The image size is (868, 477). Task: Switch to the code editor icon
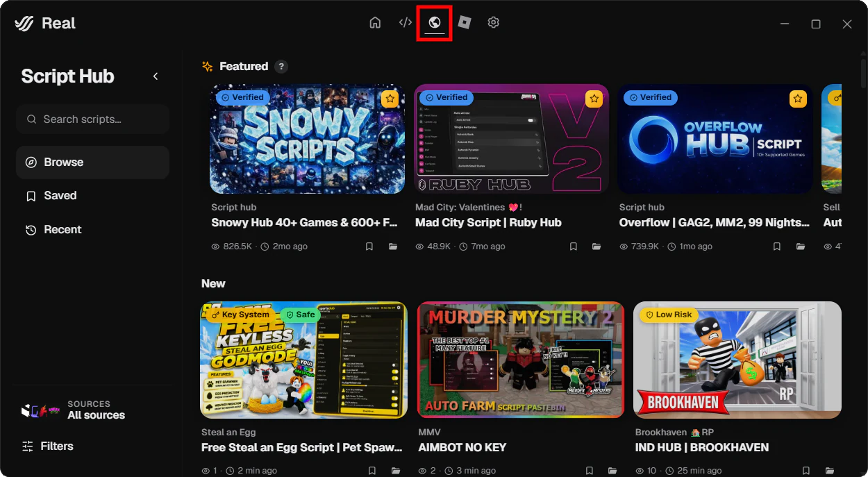406,23
